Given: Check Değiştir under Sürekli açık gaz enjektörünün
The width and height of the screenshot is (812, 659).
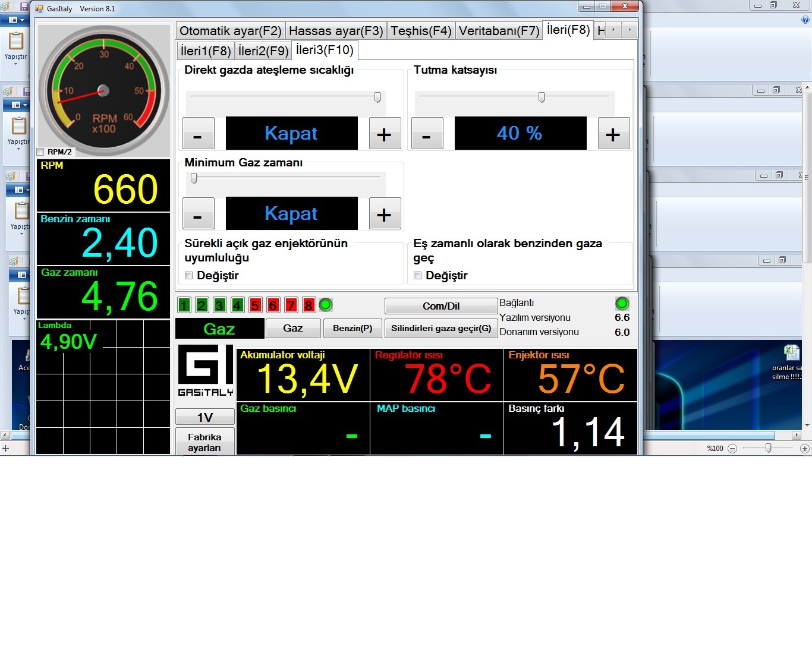Looking at the screenshot, I should pos(189,276).
